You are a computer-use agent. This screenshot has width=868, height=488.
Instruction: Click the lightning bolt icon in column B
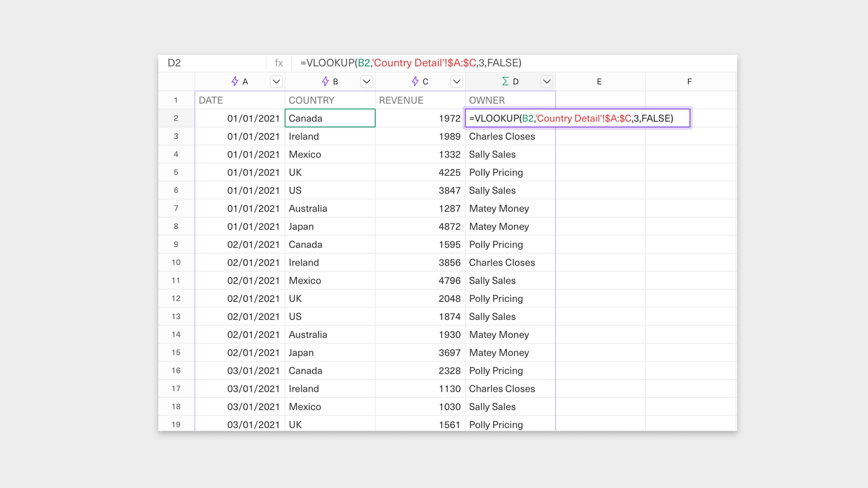pos(325,81)
